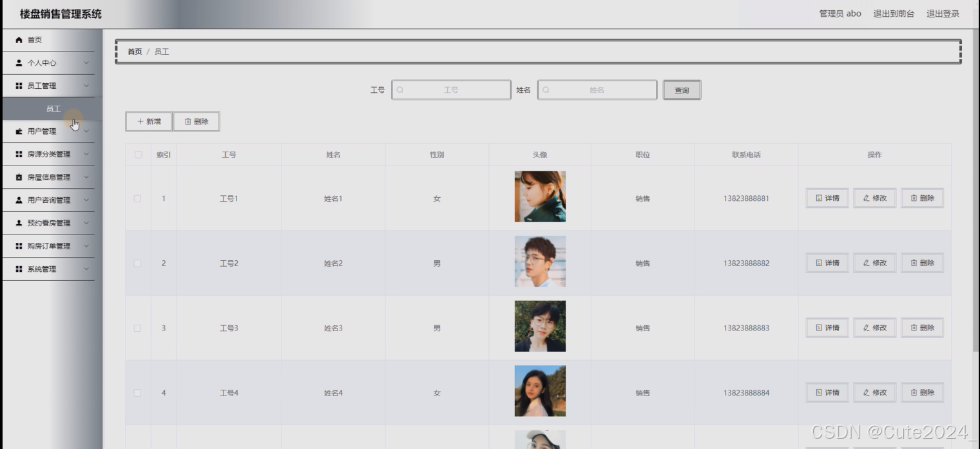Click the person icon next to 个人中心
Viewport: 980px width, 449px height.
pos(19,63)
